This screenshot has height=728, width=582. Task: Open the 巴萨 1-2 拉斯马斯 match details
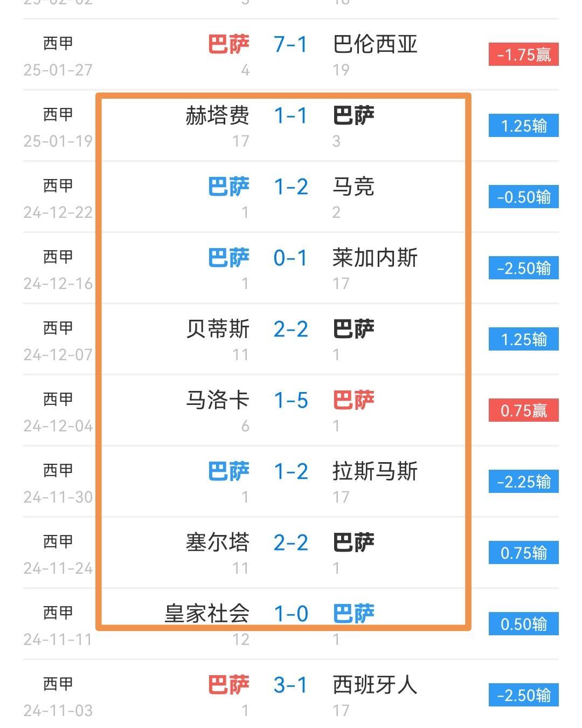pyautogui.click(x=291, y=472)
